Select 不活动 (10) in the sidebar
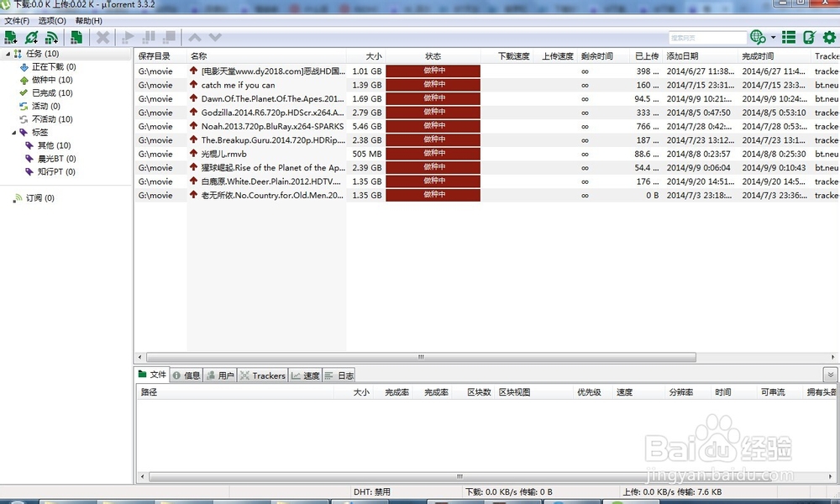The width and height of the screenshot is (840, 504). [x=52, y=119]
